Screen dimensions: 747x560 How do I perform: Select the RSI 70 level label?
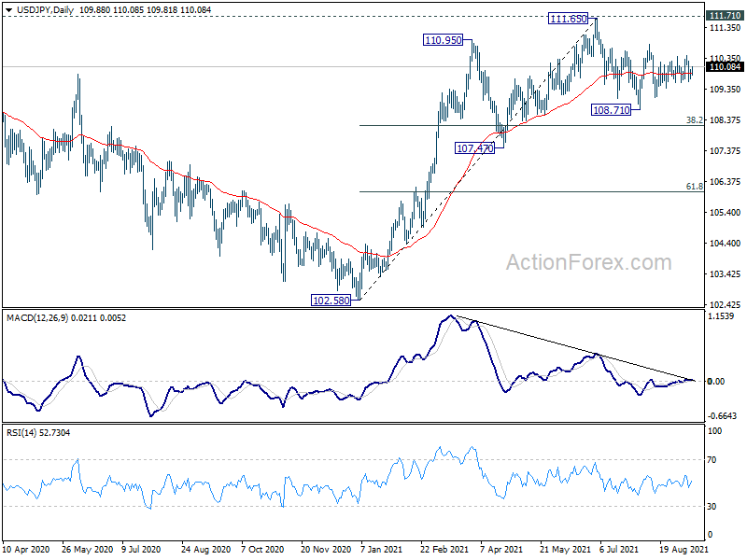pyautogui.click(x=712, y=460)
